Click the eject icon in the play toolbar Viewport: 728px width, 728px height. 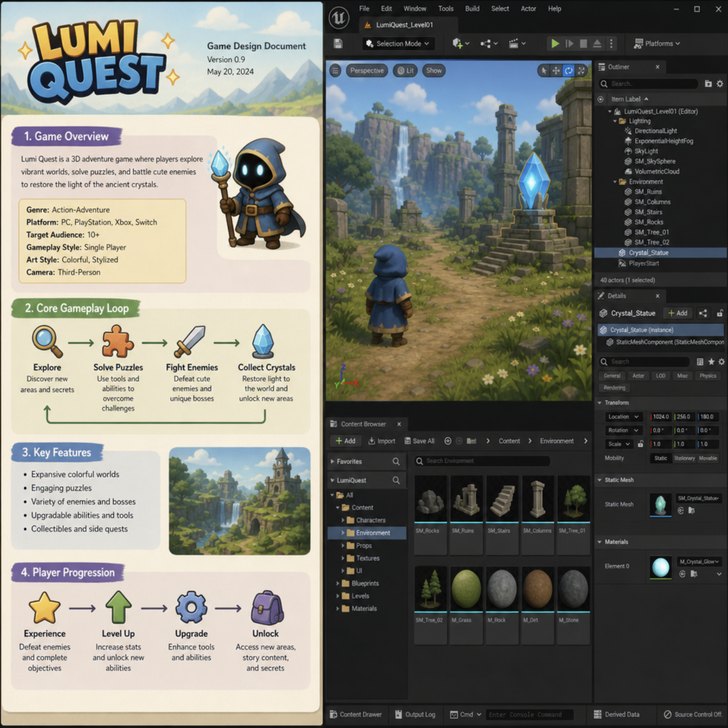point(597,43)
